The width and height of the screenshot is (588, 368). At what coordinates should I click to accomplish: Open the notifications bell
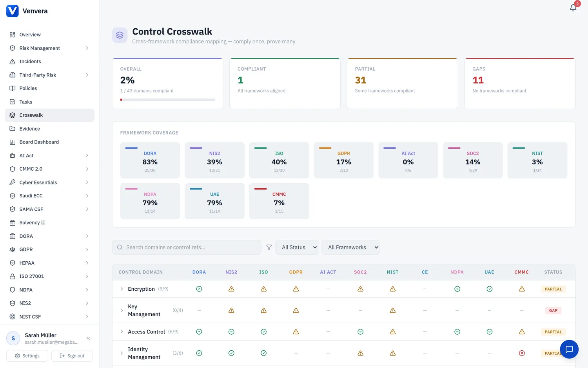click(x=573, y=7)
